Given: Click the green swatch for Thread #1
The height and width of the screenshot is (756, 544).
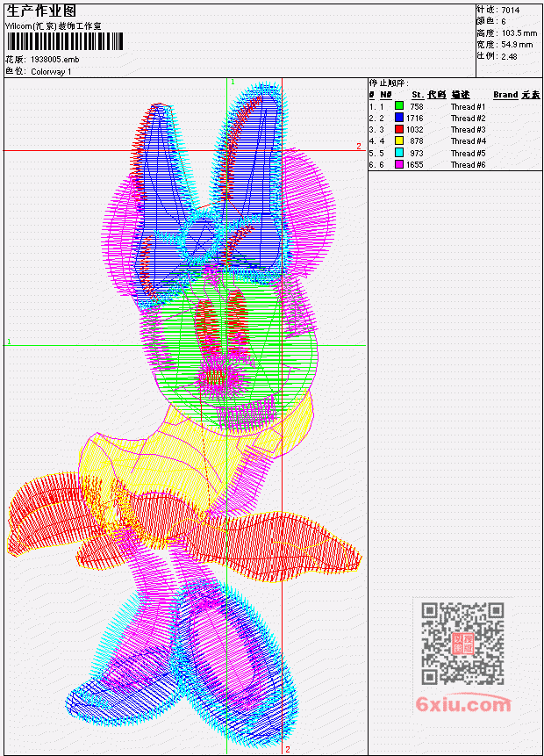Looking at the screenshot, I should tap(399, 105).
